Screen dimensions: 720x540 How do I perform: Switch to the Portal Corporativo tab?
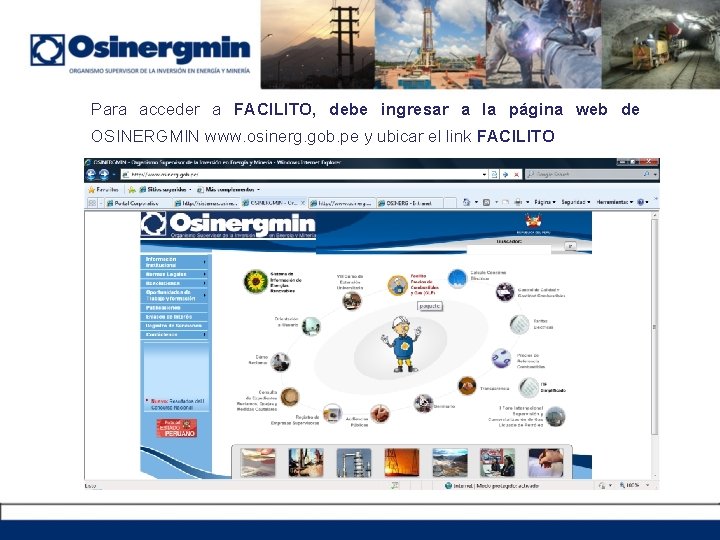click(x=138, y=203)
